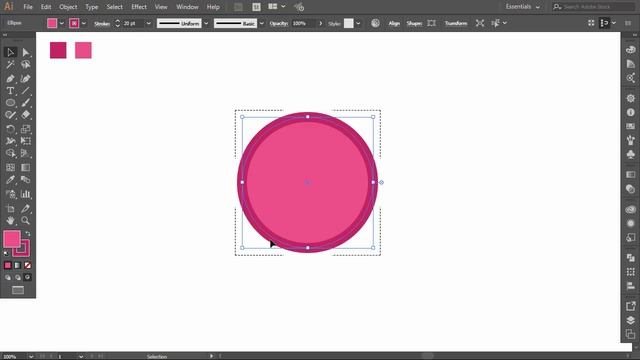
Task: Set paint mode to None
Action: click(27, 265)
